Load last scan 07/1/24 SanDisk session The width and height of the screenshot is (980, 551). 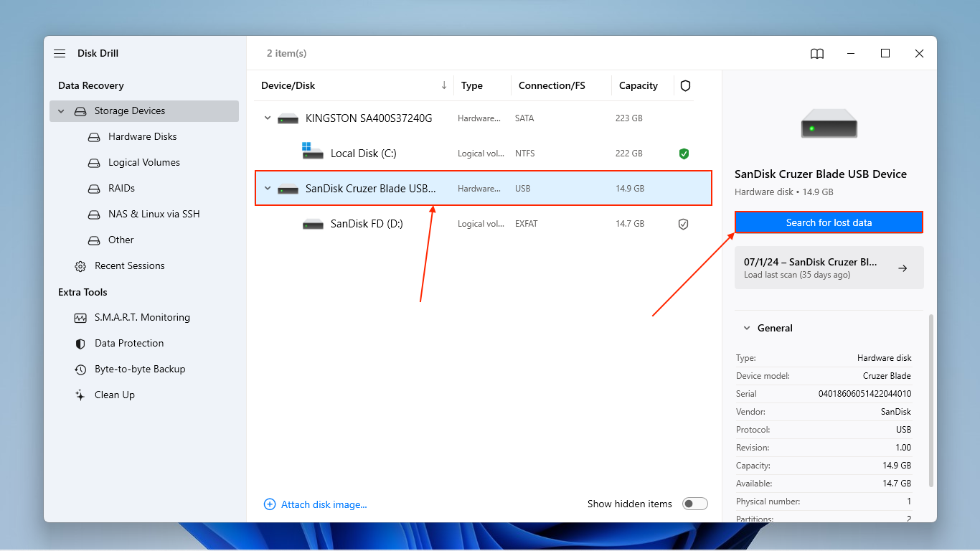pyautogui.click(x=829, y=268)
